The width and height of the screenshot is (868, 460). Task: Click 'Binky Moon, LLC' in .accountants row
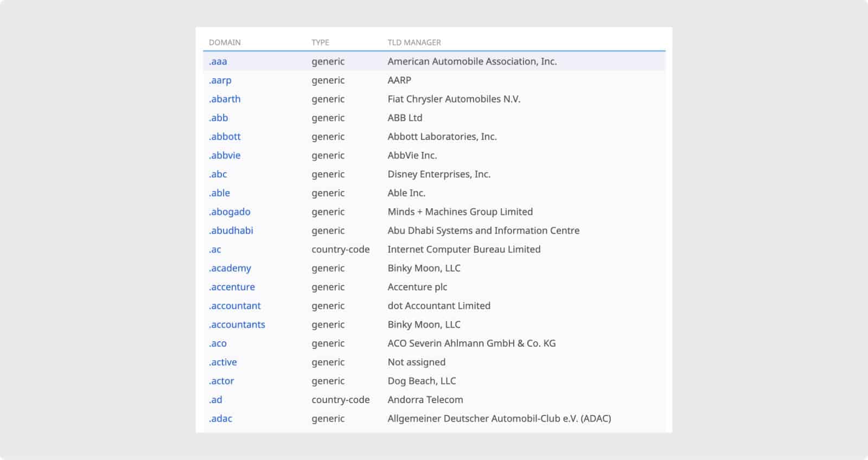click(x=424, y=325)
